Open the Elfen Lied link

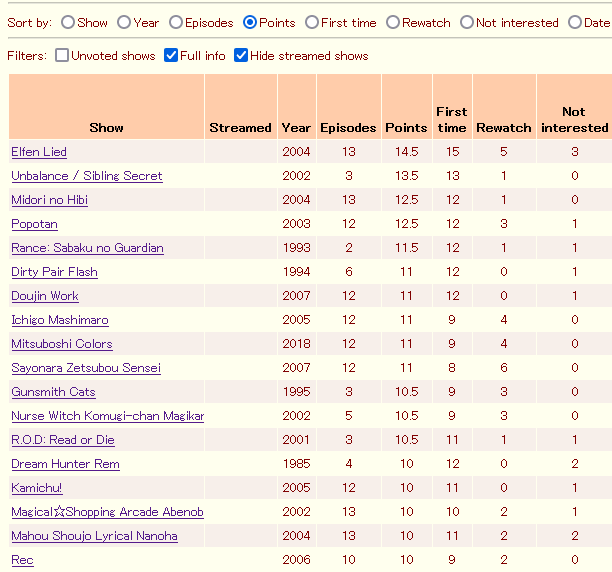[x=39, y=152]
